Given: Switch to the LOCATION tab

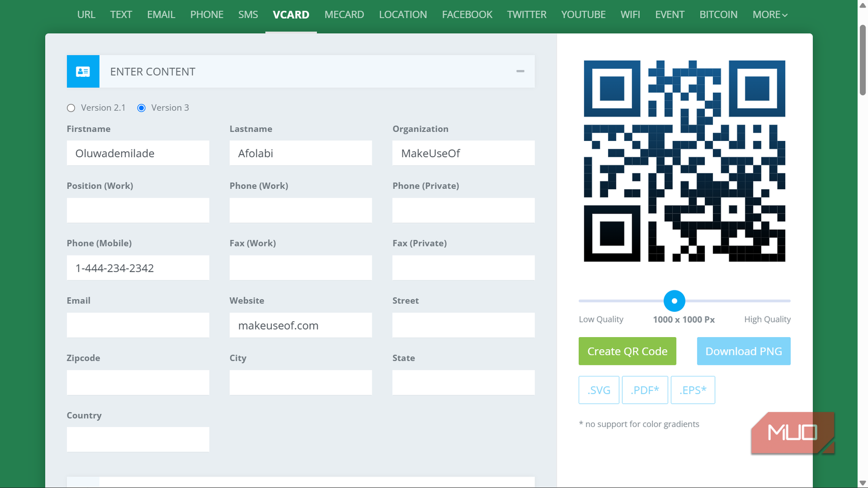Looking at the screenshot, I should pos(403,15).
